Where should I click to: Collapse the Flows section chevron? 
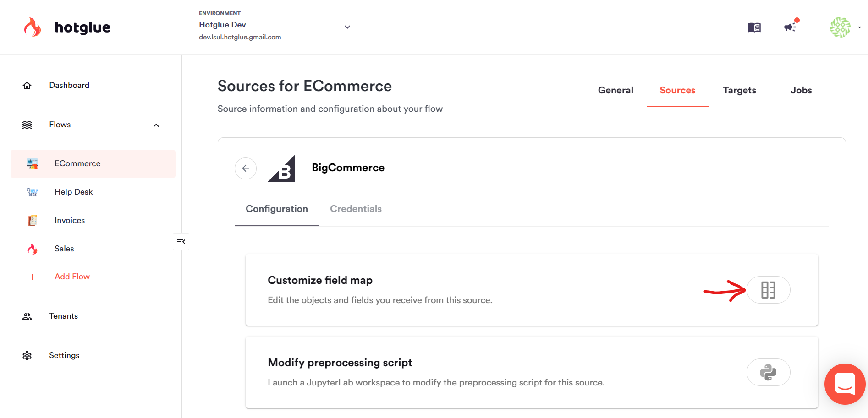tap(156, 125)
